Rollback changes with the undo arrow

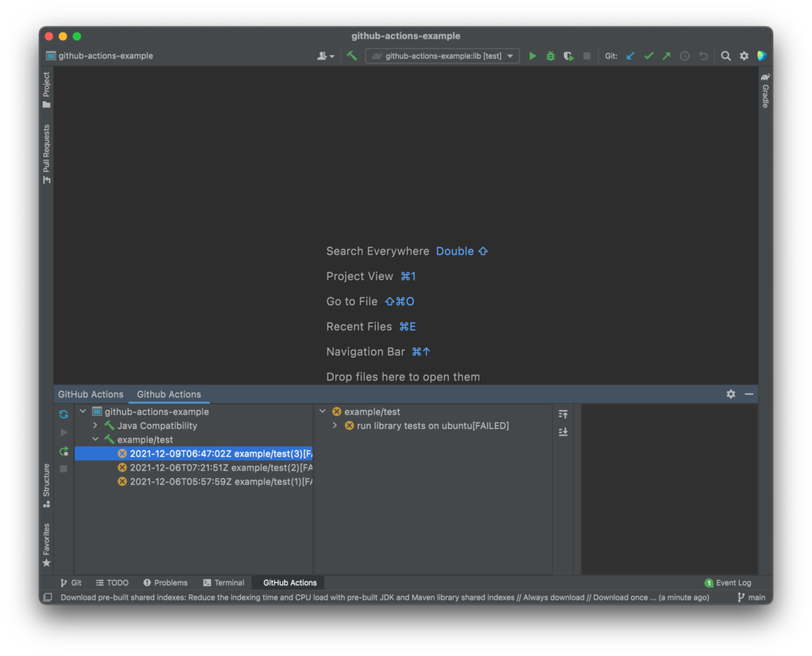click(x=703, y=56)
